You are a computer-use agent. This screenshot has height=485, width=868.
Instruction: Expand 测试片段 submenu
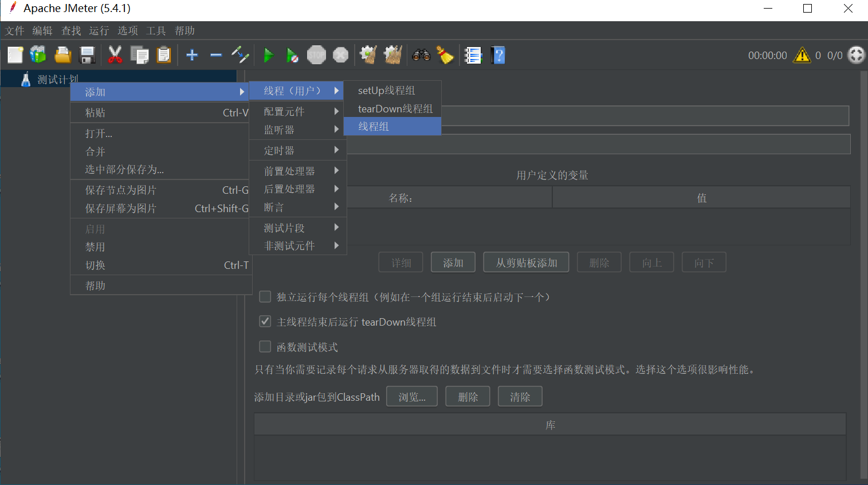click(298, 228)
